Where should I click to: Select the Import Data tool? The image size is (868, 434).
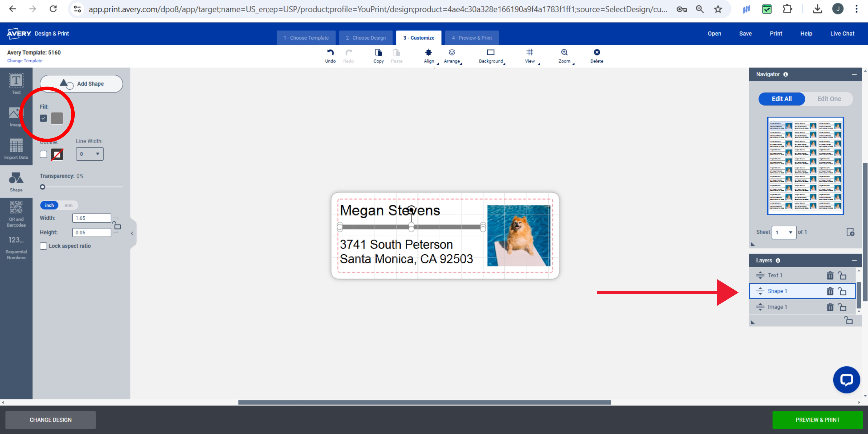[x=16, y=149]
